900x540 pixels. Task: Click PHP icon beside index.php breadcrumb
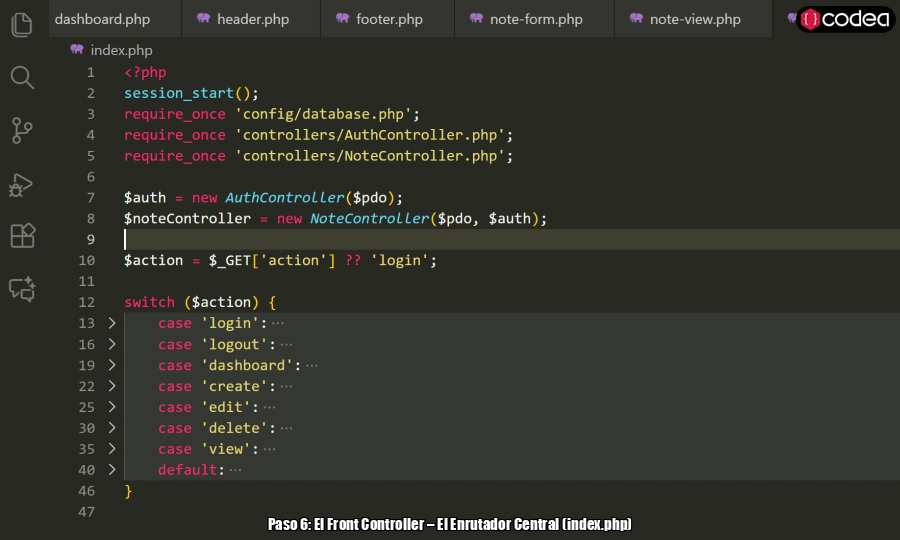click(77, 49)
